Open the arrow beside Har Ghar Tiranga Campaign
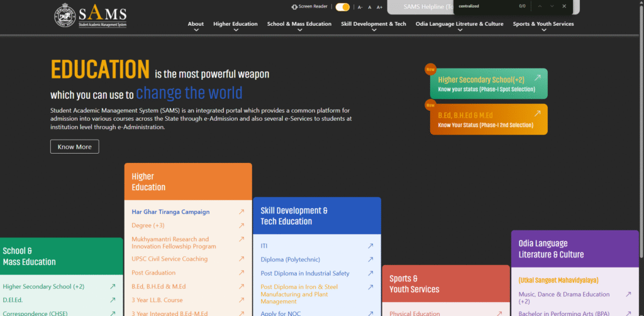 click(241, 212)
